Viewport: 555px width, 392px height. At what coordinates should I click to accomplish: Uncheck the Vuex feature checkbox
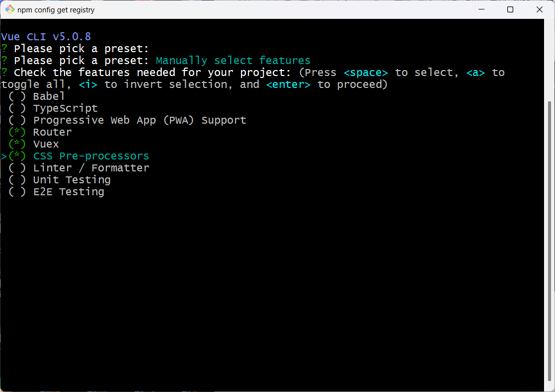coord(17,144)
